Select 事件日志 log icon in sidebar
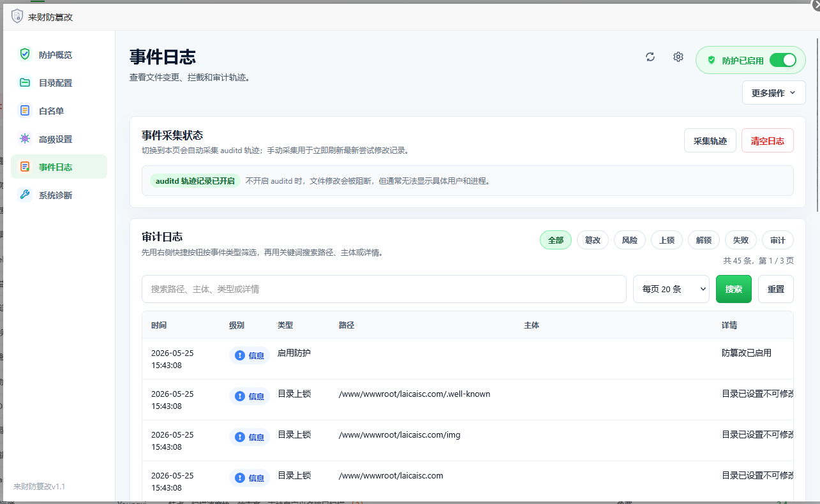The width and height of the screenshot is (820, 504). click(x=25, y=167)
